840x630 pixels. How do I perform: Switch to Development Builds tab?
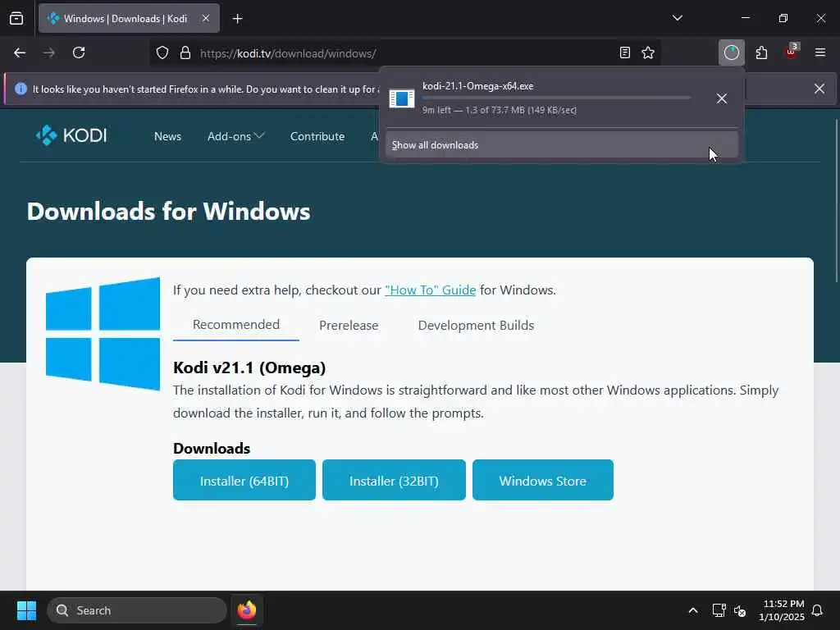click(x=476, y=325)
